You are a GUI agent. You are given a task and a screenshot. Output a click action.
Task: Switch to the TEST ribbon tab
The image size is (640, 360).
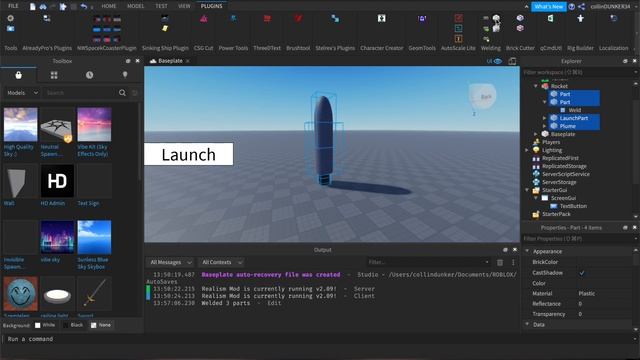161,6
